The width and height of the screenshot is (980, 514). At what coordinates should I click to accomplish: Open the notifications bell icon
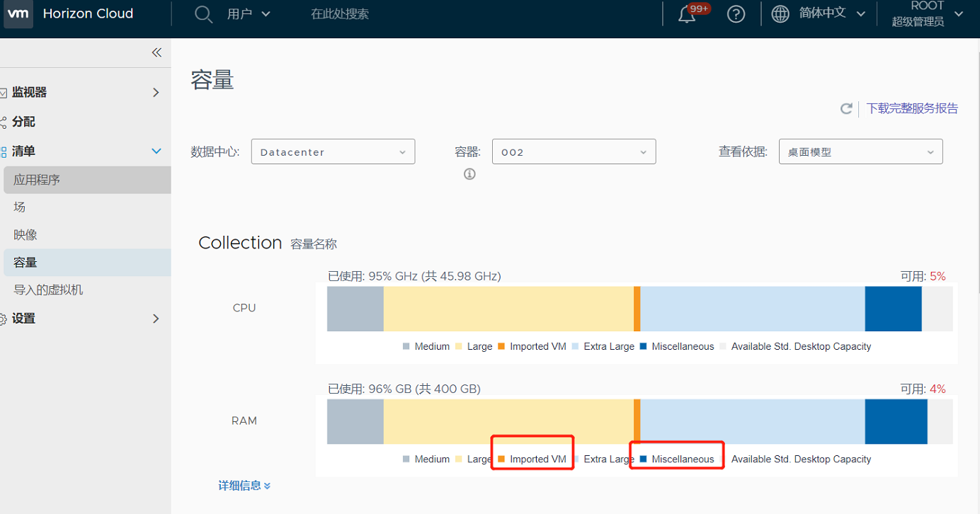(687, 15)
